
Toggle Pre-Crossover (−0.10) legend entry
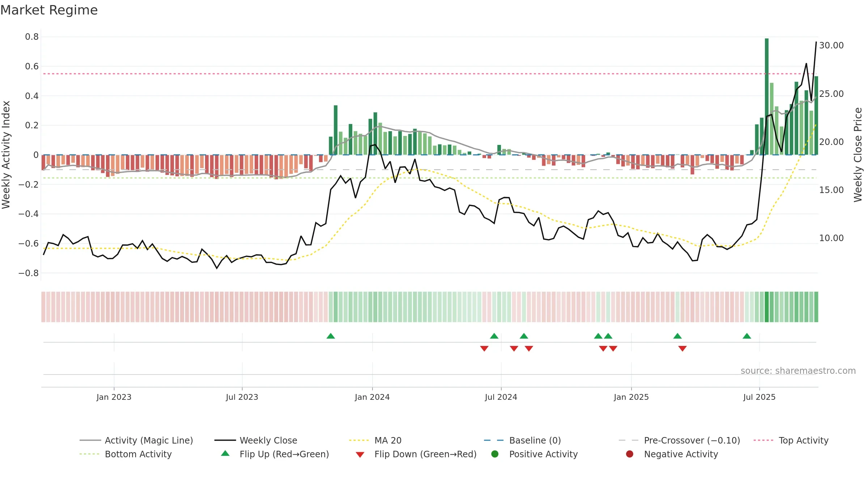[680, 440]
